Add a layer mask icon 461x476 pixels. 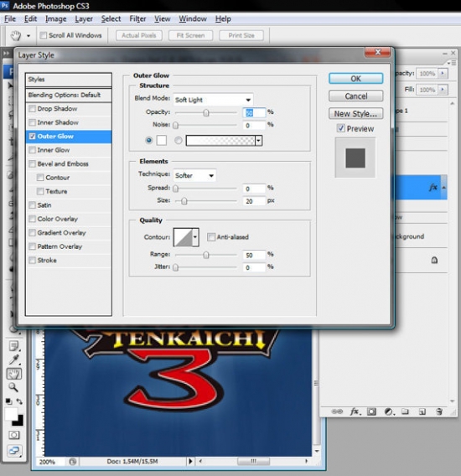(x=371, y=411)
